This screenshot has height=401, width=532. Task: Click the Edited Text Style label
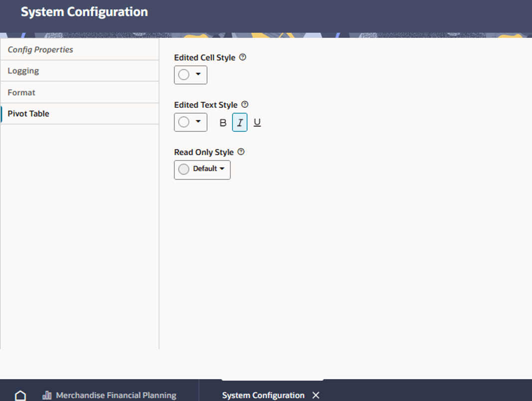pos(205,105)
